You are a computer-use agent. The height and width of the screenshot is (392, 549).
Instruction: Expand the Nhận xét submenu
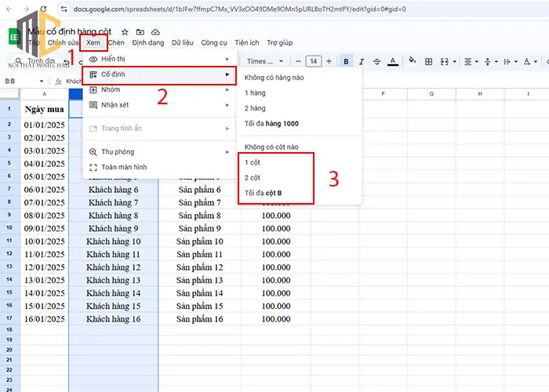159,104
